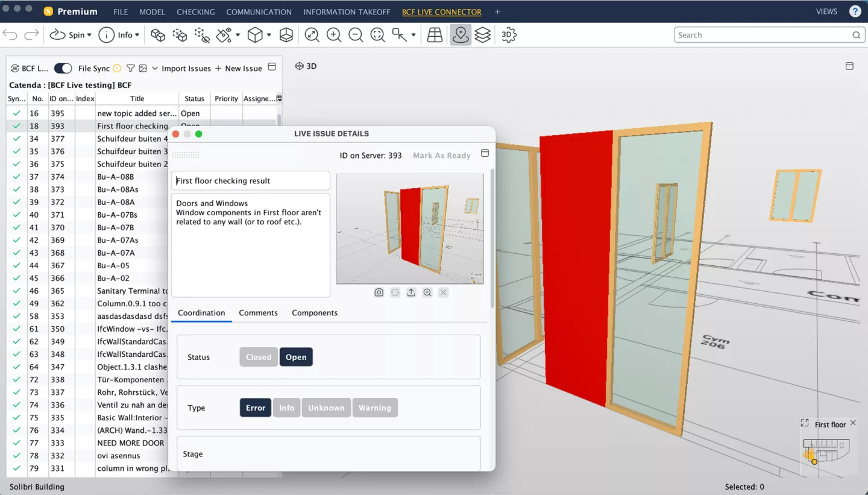Image resolution: width=868 pixels, height=495 pixels.
Task: Click the Search input field
Action: pyautogui.click(x=769, y=35)
